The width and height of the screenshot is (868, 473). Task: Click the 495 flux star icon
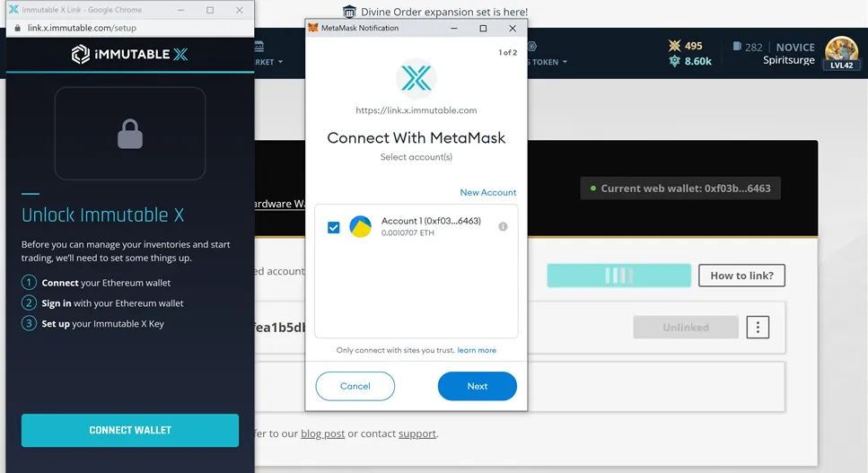[x=674, y=46]
